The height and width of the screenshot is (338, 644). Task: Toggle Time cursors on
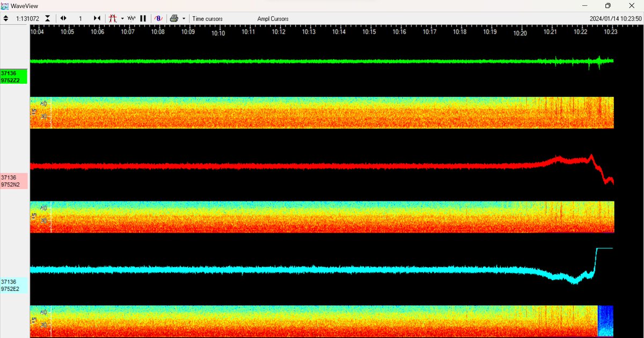coord(207,18)
